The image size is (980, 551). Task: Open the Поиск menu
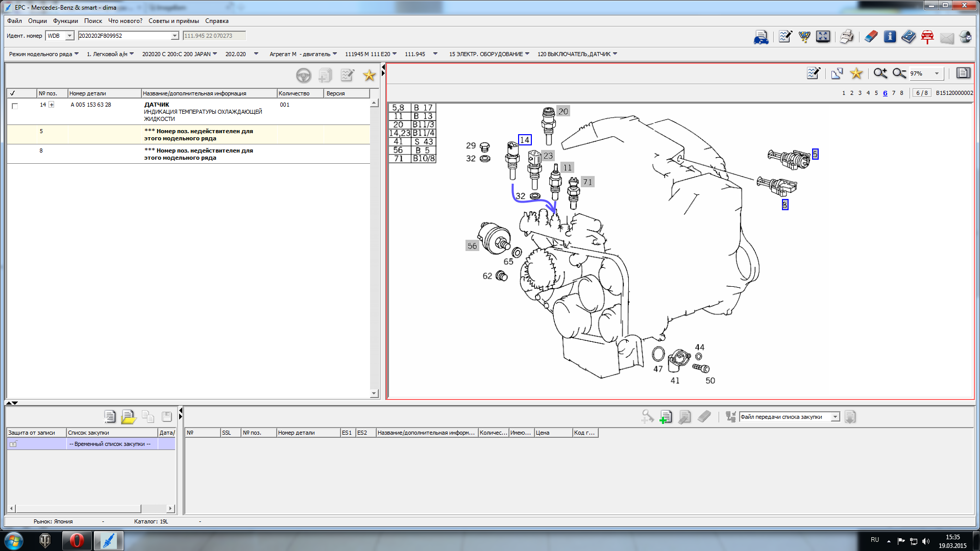click(x=93, y=21)
